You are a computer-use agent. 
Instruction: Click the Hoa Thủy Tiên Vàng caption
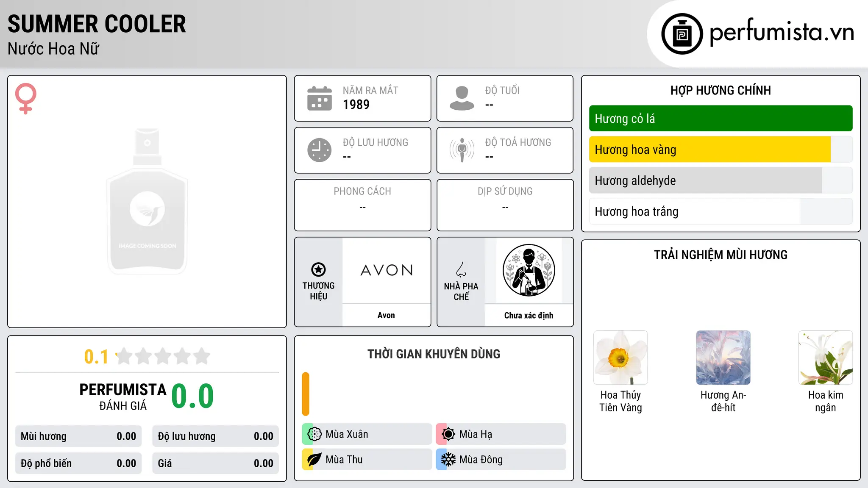pyautogui.click(x=620, y=401)
